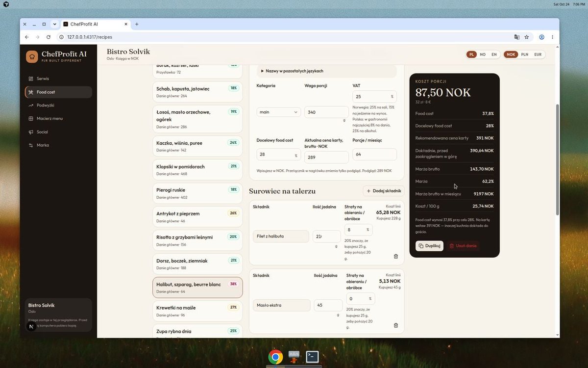The image size is (588, 368).
Task: Open a new browser tab with plus button
Action: (137, 24)
